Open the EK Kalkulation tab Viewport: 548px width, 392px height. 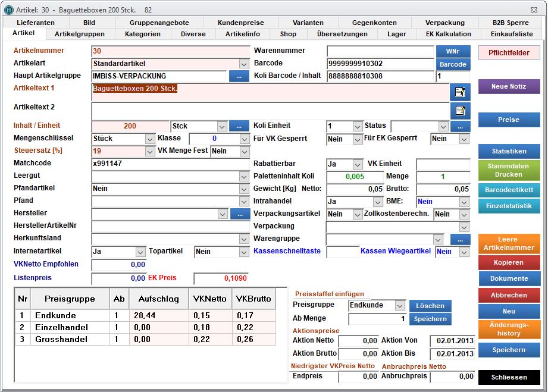click(x=448, y=34)
